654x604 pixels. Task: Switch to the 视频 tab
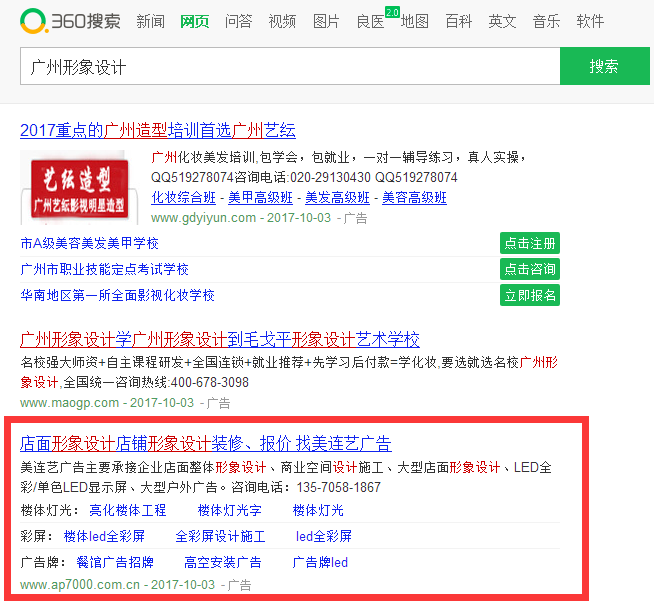[x=282, y=21]
